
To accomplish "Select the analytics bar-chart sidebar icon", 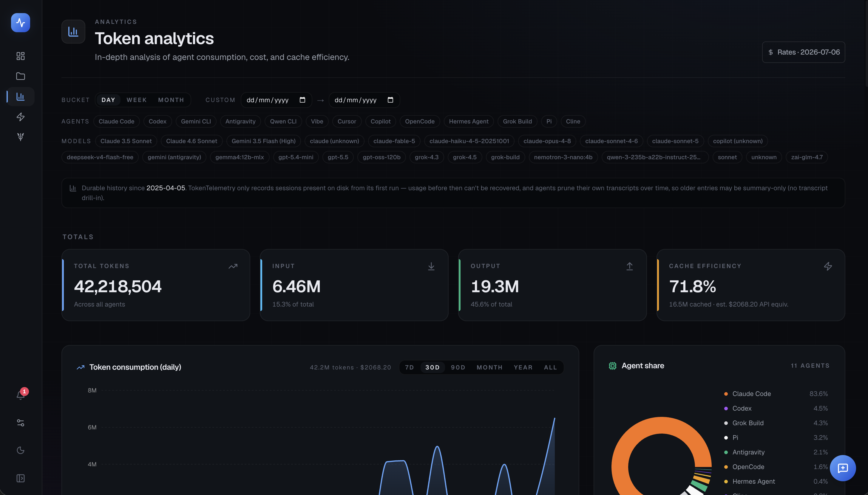I will (20, 97).
